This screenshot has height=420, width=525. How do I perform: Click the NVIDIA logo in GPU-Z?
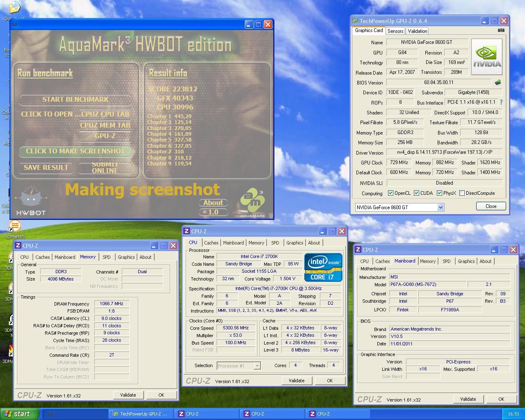click(487, 57)
